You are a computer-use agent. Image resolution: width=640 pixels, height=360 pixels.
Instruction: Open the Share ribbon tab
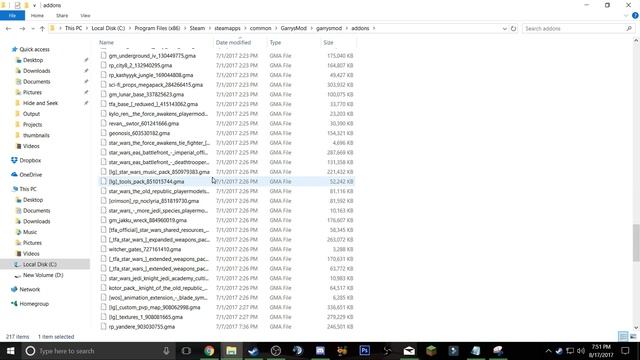tap(62, 16)
